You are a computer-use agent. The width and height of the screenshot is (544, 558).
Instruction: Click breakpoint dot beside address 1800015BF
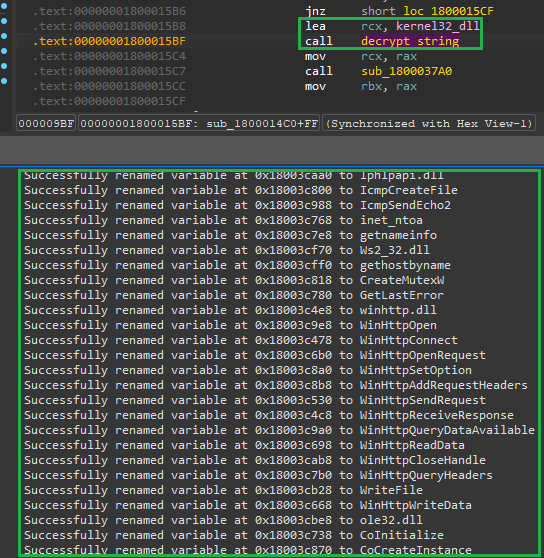4,36
